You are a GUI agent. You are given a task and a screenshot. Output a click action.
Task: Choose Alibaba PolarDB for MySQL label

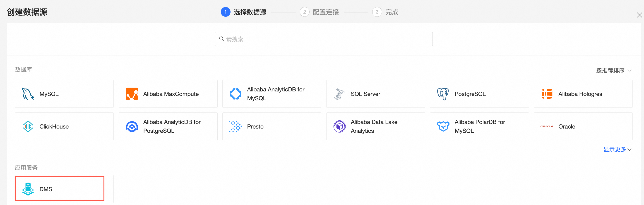click(x=480, y=126)
